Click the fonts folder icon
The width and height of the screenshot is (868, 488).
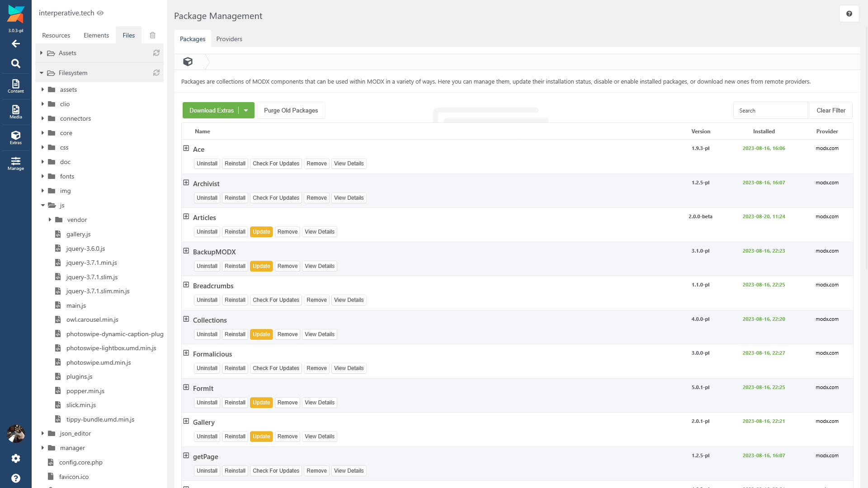tap(52, 176)
